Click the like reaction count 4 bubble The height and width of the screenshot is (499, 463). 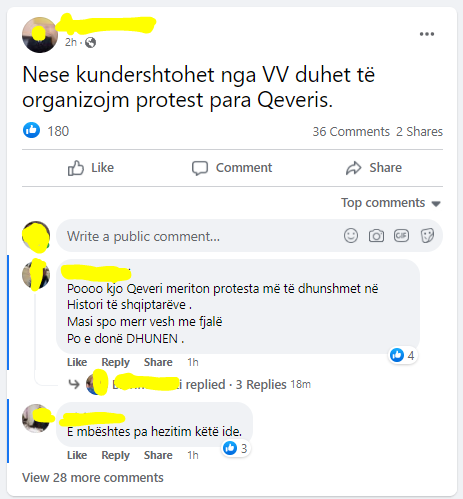coord(402,355)
